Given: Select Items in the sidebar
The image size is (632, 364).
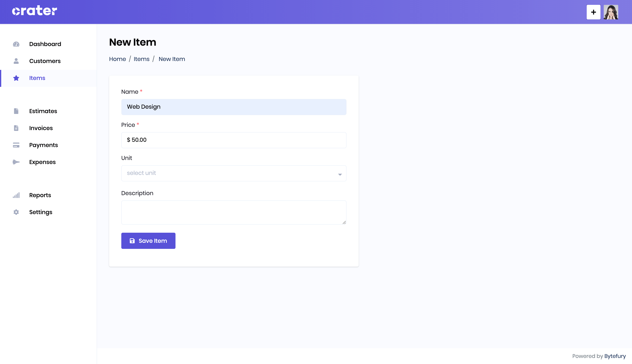Looking at the screenshot, I should tap(49, 78).
